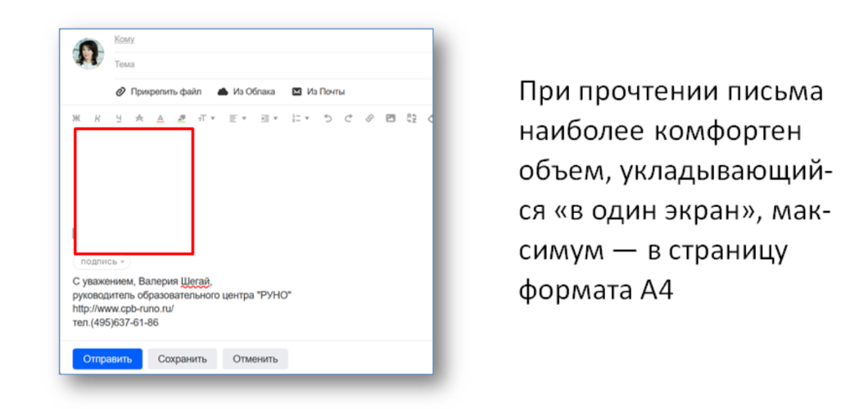Toggle italic (К) formatting
This screenshot has height=409, width=868.
[97, 118]
